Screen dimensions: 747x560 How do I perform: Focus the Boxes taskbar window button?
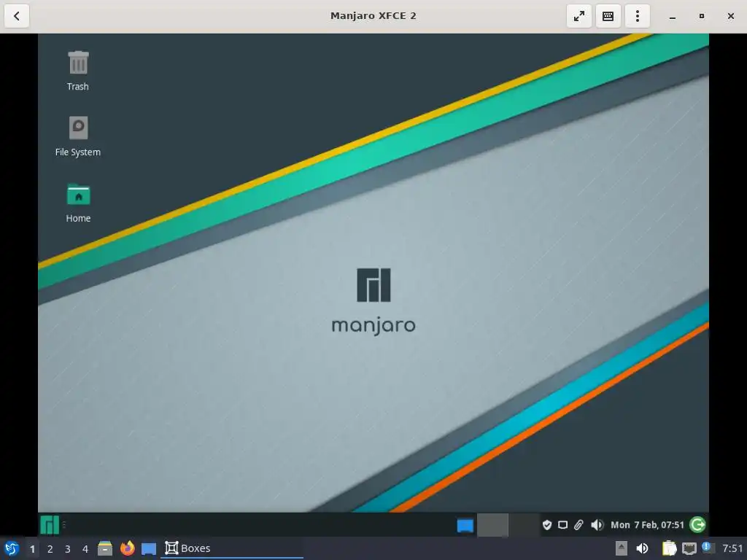[x=233, y=548]
